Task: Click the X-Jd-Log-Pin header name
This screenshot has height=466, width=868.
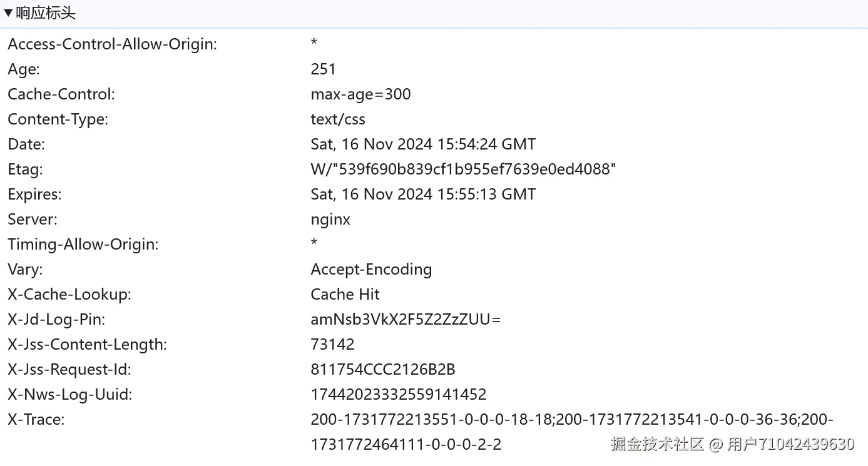Action: pos(56,320)
